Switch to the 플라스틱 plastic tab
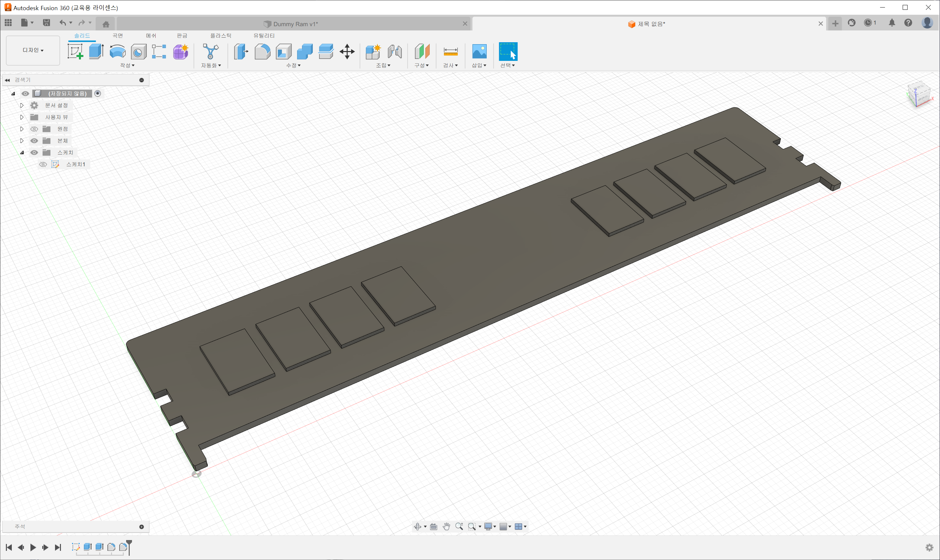The image size is (940, 560). [x=221, y=35]
